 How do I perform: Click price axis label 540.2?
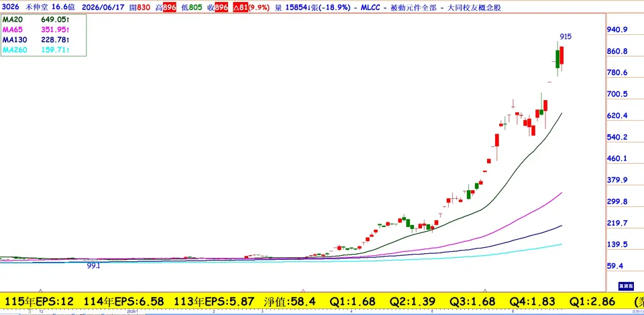[617, 137]
